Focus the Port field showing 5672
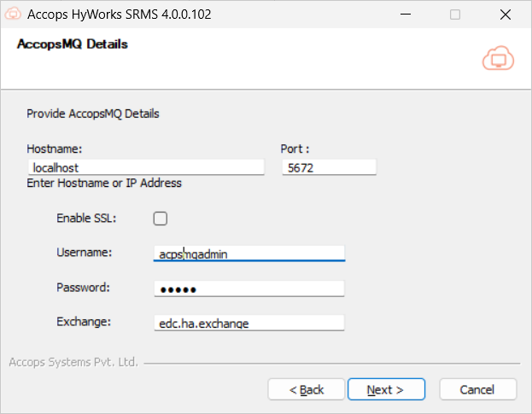 (329, 168)
